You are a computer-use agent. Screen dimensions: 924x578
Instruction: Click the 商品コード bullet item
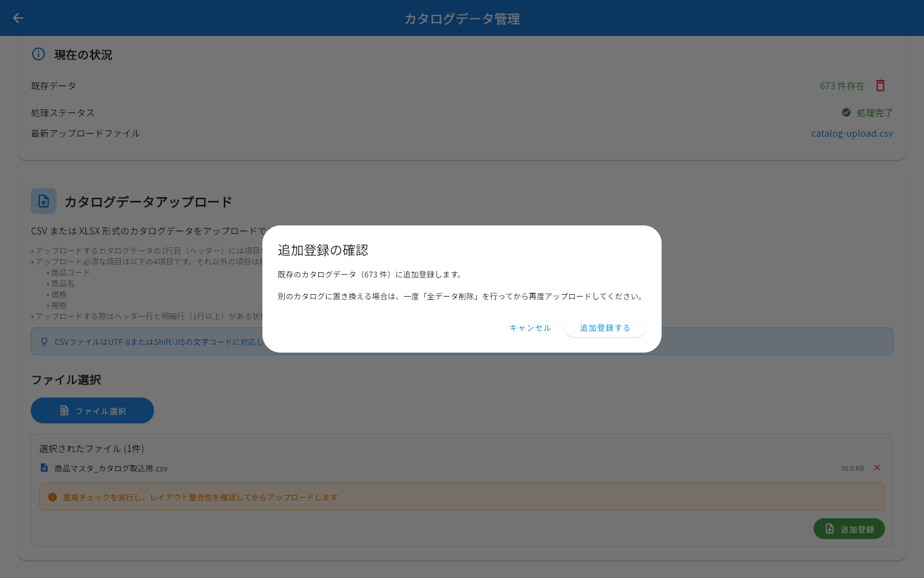(71, 272)
